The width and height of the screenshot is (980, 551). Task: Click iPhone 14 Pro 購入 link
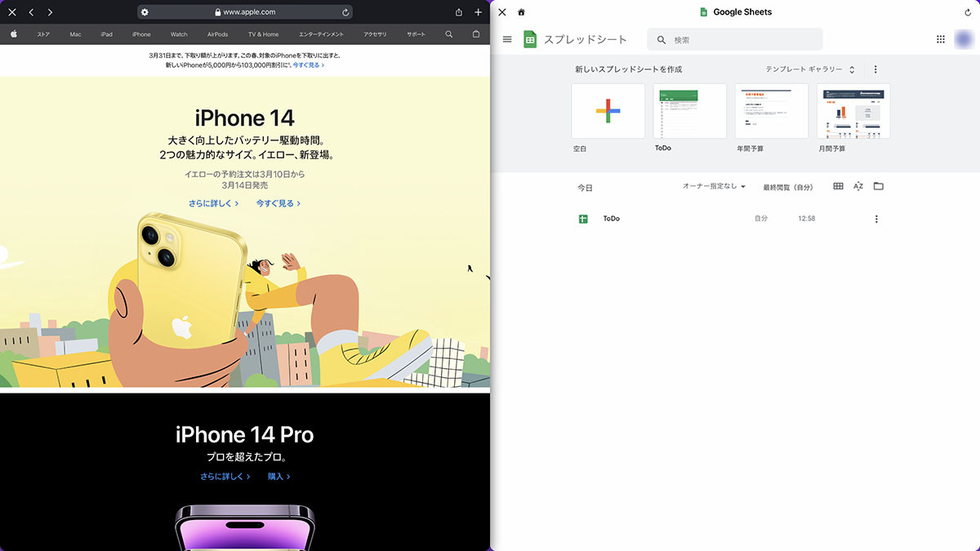coord(279,476)
